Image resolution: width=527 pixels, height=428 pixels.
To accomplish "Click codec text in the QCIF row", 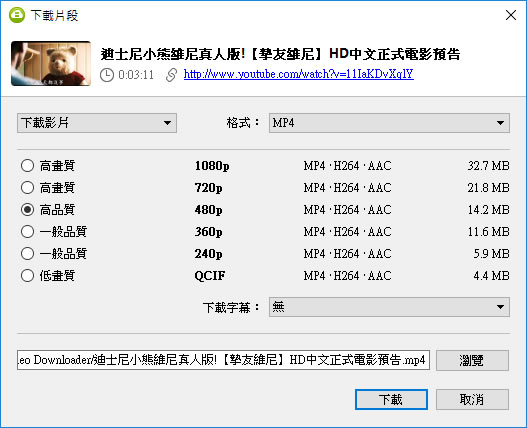I will tap(348, 276).
